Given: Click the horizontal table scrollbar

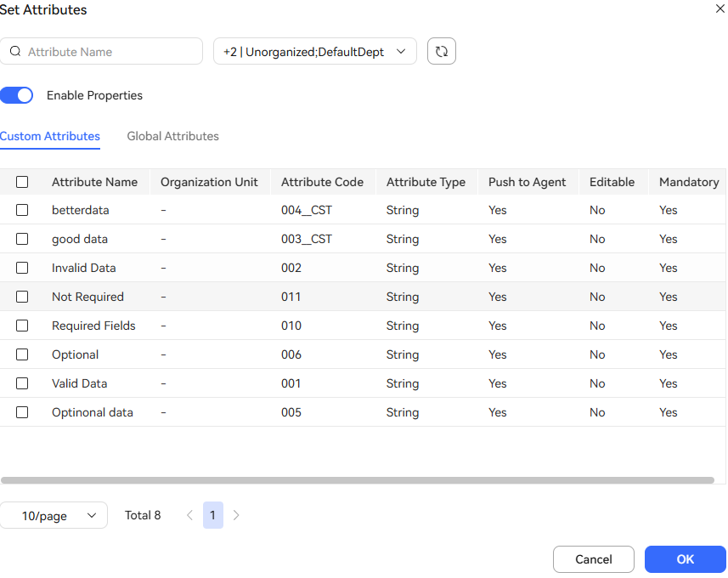Looking at the screenshot, I should pos(357,480).
